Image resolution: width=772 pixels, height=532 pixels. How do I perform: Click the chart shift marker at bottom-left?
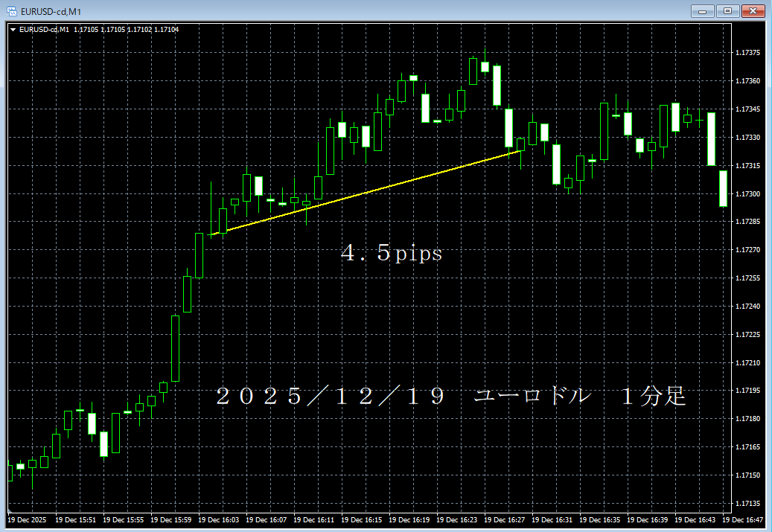point(10,511)
